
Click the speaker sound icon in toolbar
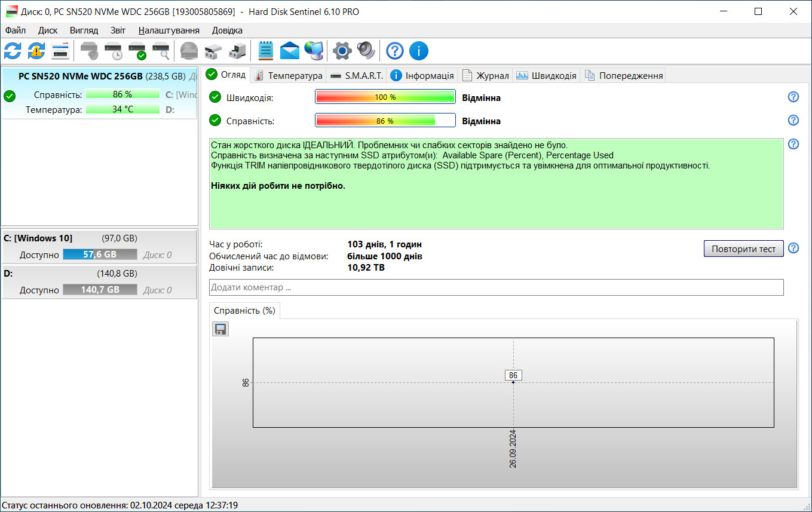[366, 51]
